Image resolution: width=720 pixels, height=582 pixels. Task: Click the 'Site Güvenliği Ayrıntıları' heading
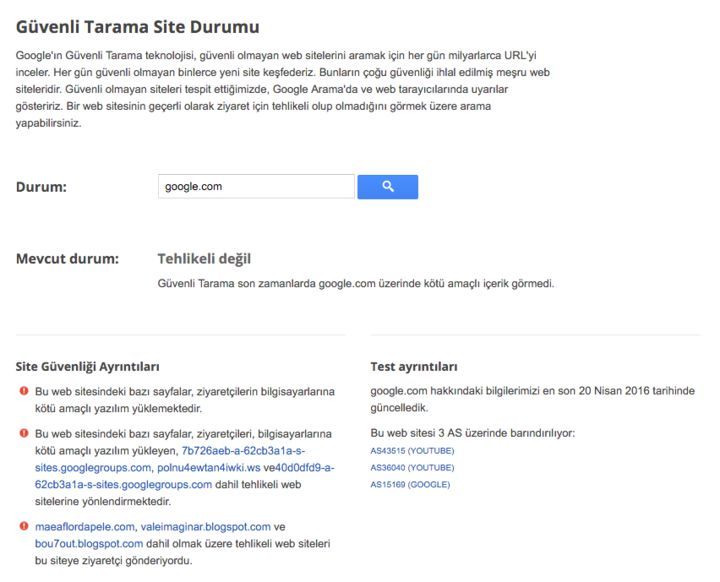pyautogui.click(x=88, y=367)
